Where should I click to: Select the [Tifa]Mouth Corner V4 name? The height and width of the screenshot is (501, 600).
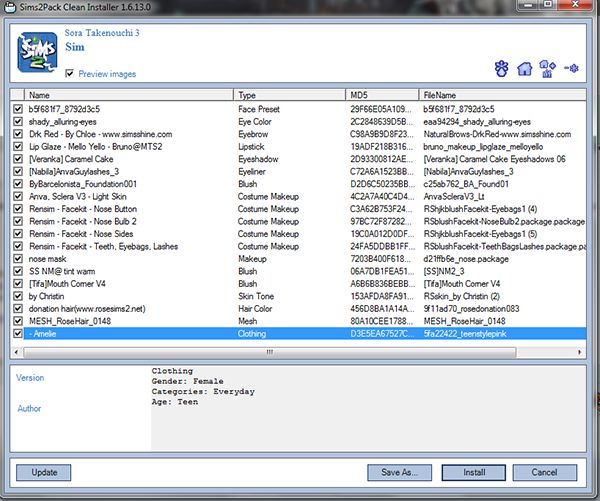(x=67, y=284)
